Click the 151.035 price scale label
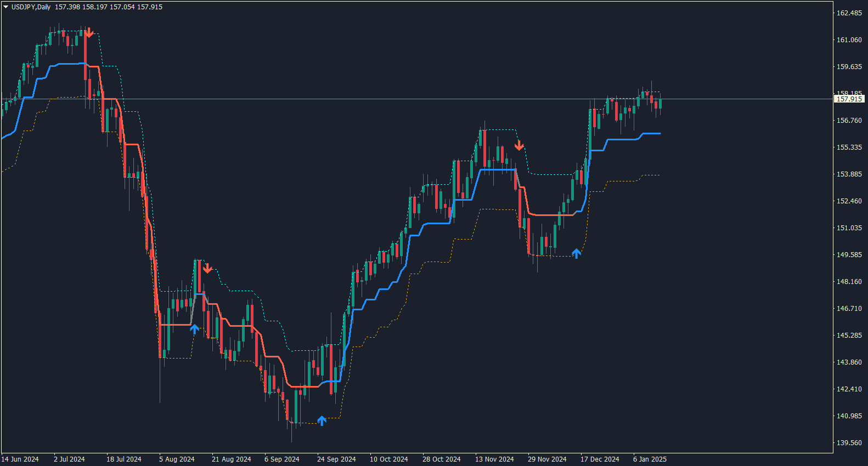The height and width of the screenshot is (466, 868). (x=849, y=228)
